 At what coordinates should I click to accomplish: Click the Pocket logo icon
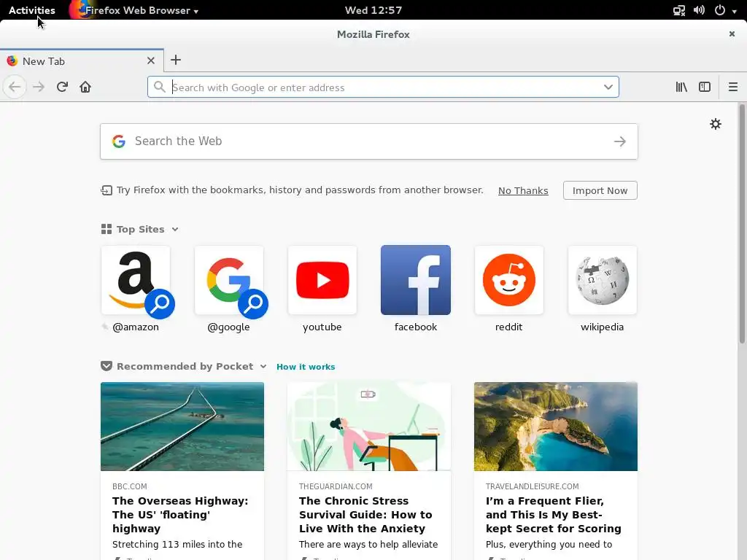click(107, 366)
